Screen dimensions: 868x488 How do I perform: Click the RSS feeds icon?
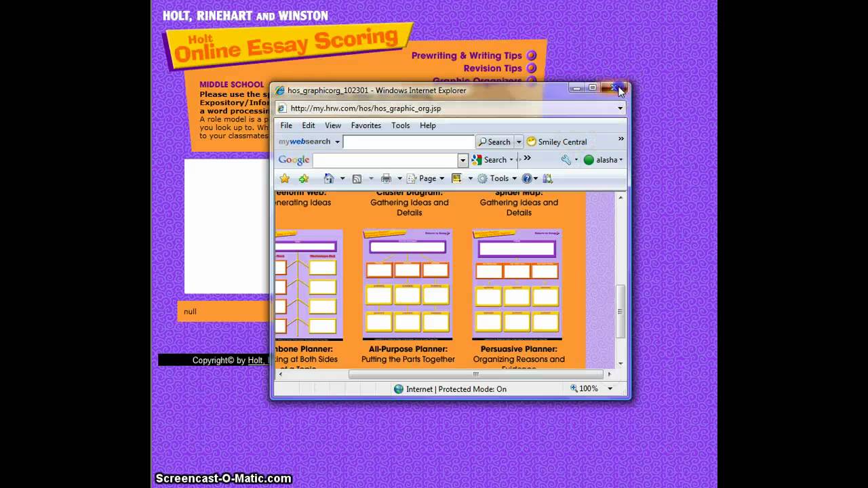point(357,178)
